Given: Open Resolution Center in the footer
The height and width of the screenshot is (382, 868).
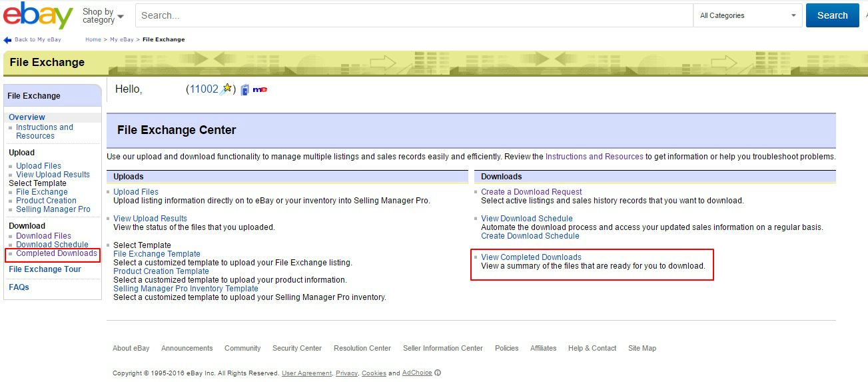Looking at the screenshot, I should (x=362, y=348).
